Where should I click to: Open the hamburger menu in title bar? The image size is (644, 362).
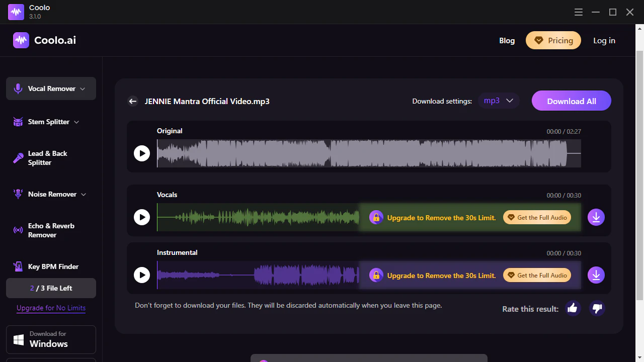(x=578, y=12)
